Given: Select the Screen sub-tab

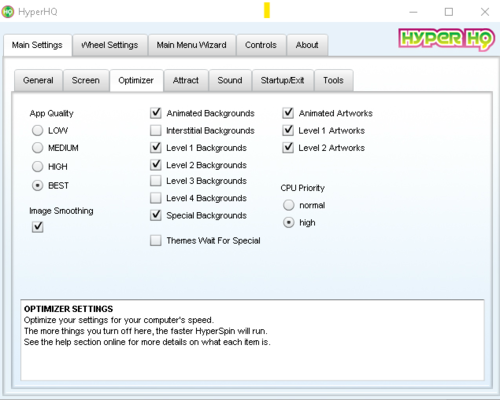Looking at the screenshot, I should pyautogui.click(x=86, y=80).
